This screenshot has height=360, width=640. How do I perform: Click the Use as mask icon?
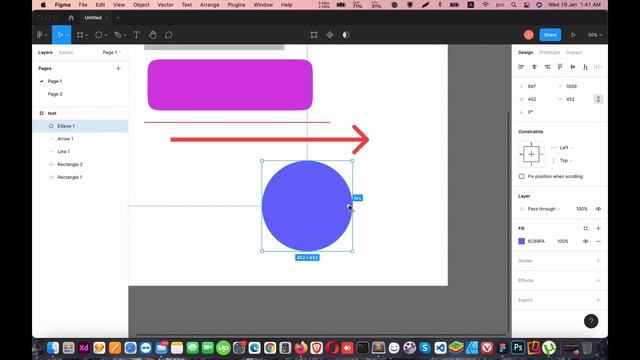tap(346, 35)
